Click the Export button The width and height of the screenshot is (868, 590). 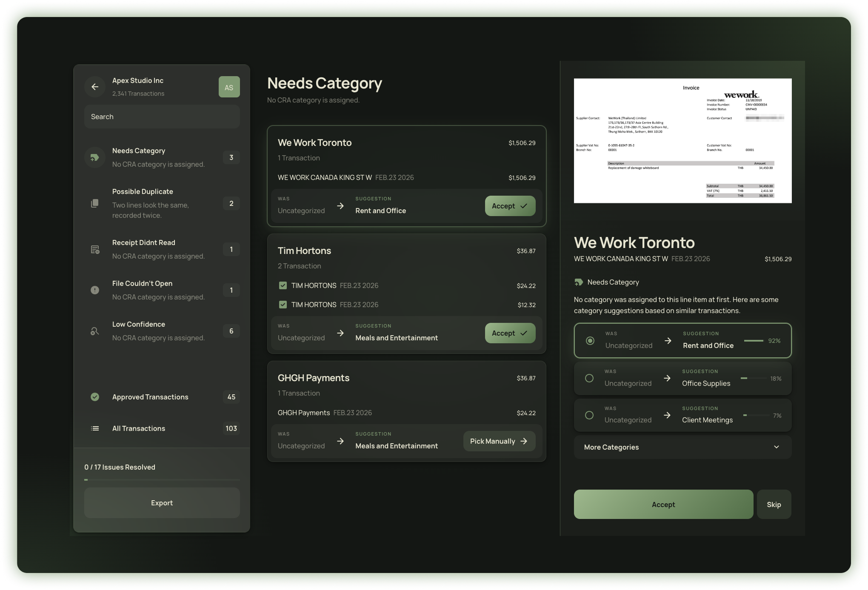click(162, 503)
